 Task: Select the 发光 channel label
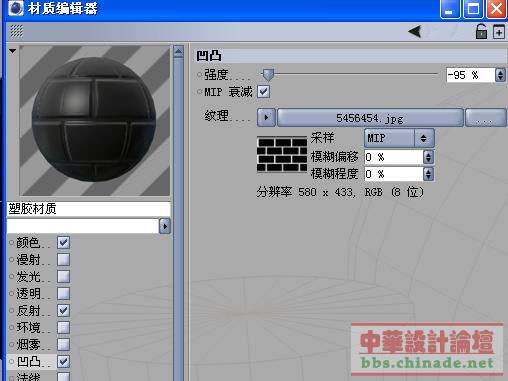28,277
